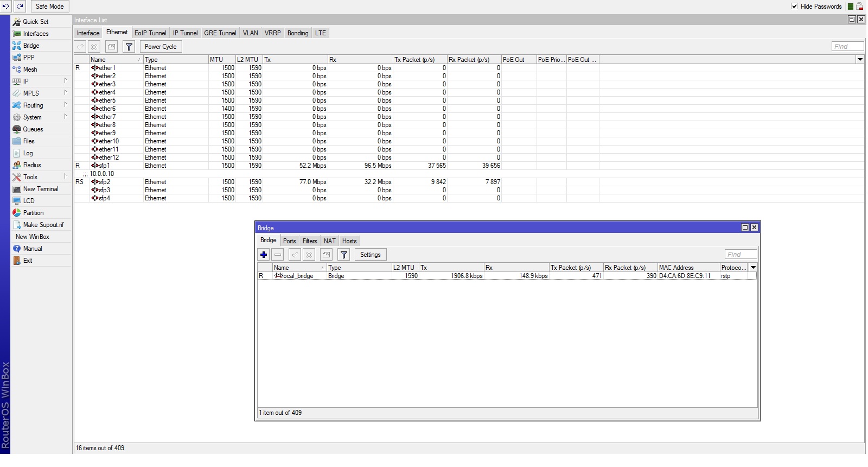Select the sfp1 interface row
This screenshot has height=467, width=868.
click(x=104, y=166)
